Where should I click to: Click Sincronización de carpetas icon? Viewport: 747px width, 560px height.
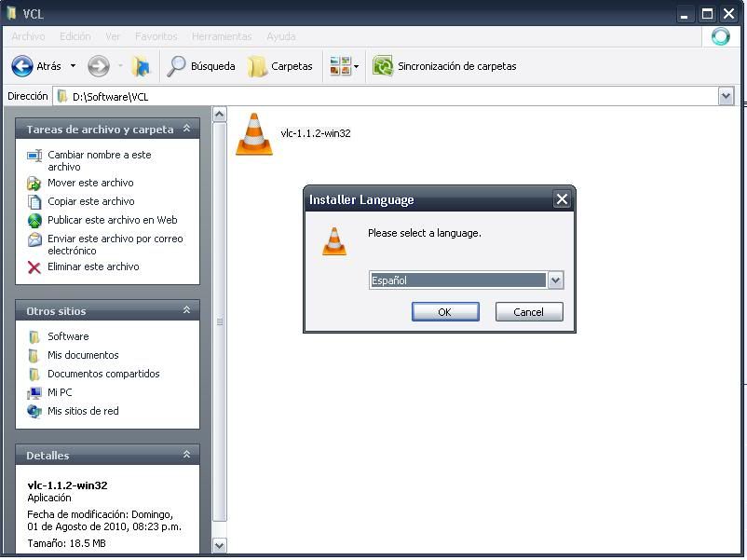click(x=382, y=66)
